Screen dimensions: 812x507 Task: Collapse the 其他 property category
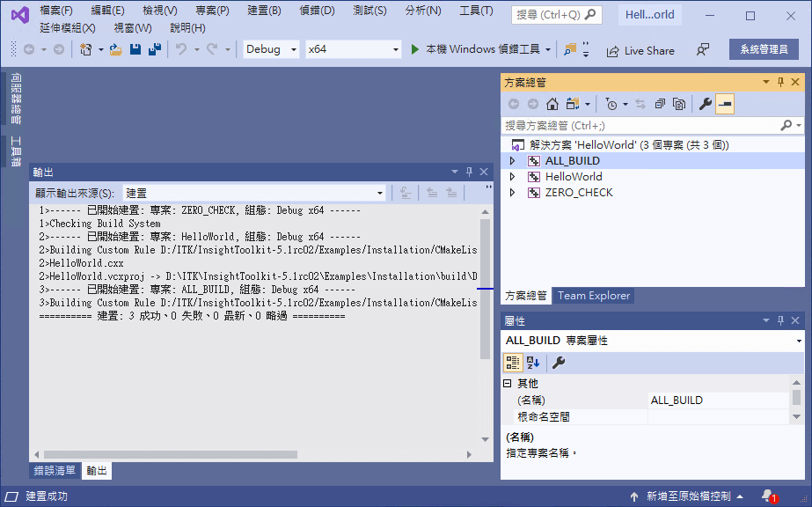508,383
